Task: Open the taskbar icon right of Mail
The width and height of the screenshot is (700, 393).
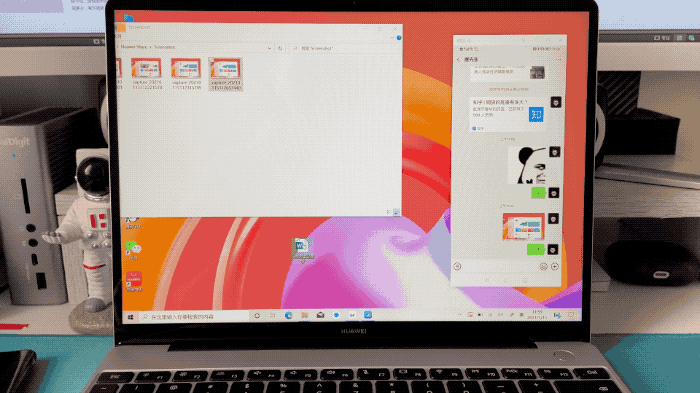Action: (x=336, y=315)
